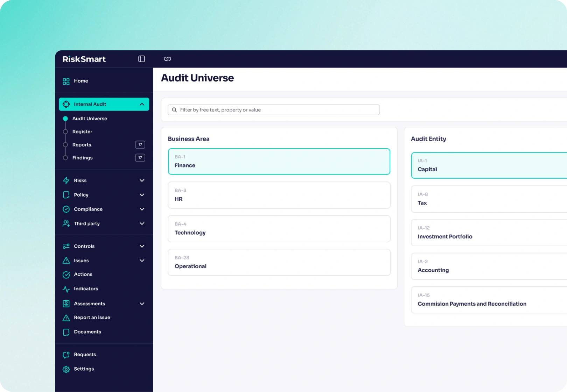Select the BA-4 Technology card
The width and height of the screenshot is (567, 392).
279,229
